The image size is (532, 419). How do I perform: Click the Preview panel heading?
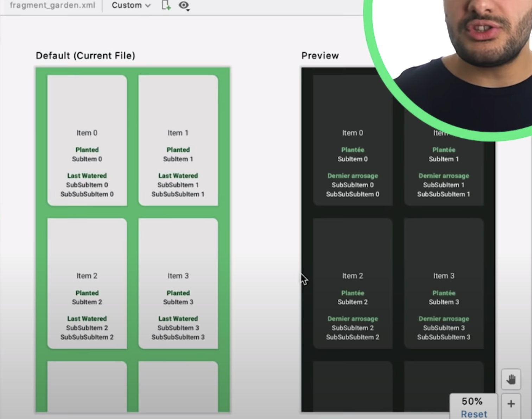click(x=320, y=55)
